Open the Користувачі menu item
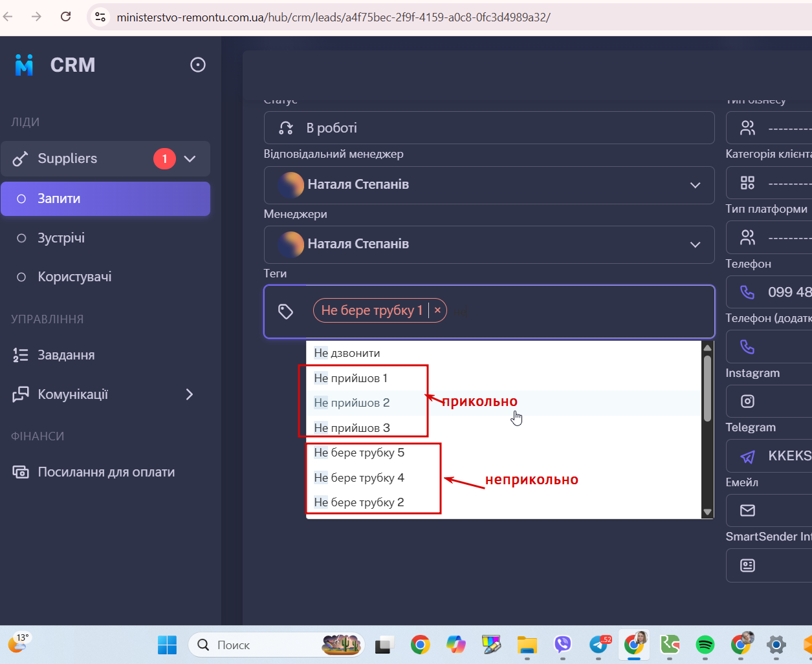The height and width of the screenshot is (664, 812). coord(105,277)
